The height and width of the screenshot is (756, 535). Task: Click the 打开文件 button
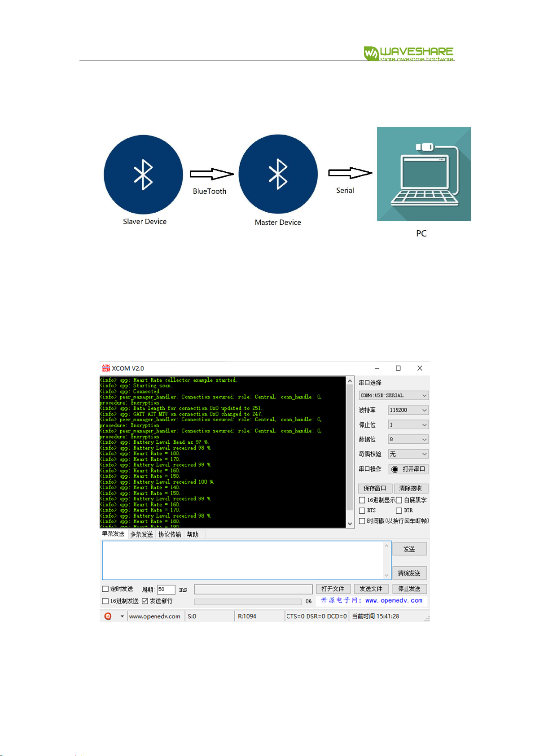click(x=333, y=589)
